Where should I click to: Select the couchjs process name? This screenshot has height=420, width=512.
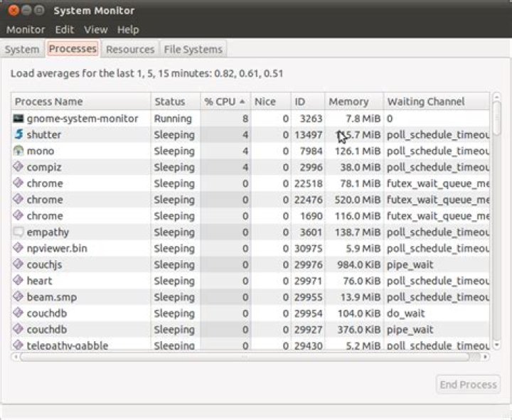(44, 264)
